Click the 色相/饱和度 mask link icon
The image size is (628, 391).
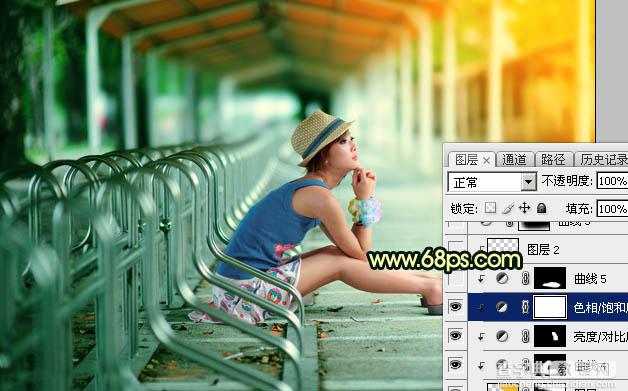525,307
